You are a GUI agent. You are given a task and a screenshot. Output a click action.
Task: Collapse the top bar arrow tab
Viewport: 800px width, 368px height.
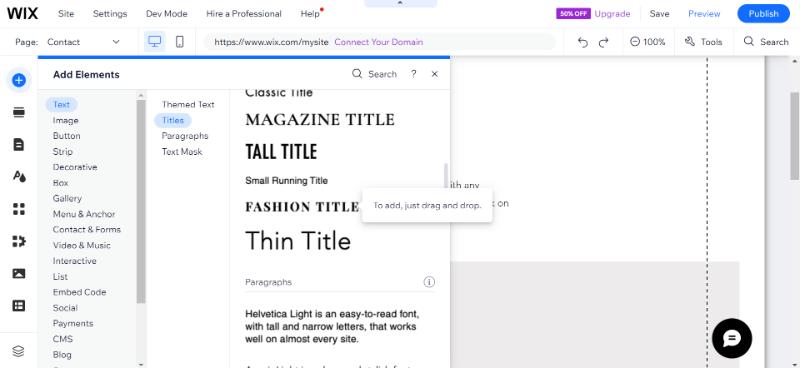[400, 3]
